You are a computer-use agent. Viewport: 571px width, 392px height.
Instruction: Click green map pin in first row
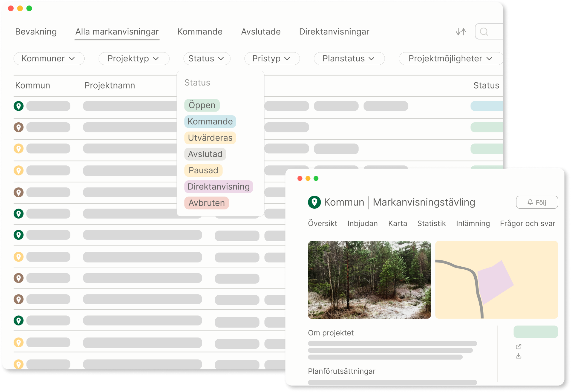(x=18, y=106)
